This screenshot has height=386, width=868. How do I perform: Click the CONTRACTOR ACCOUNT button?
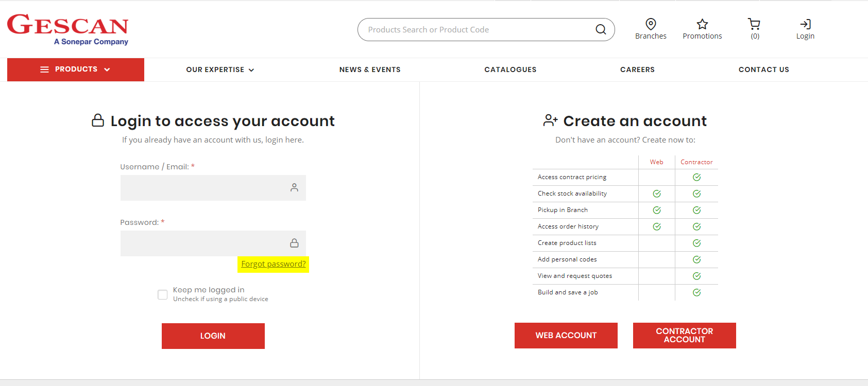pyautogui.click(x=684, y=335)
